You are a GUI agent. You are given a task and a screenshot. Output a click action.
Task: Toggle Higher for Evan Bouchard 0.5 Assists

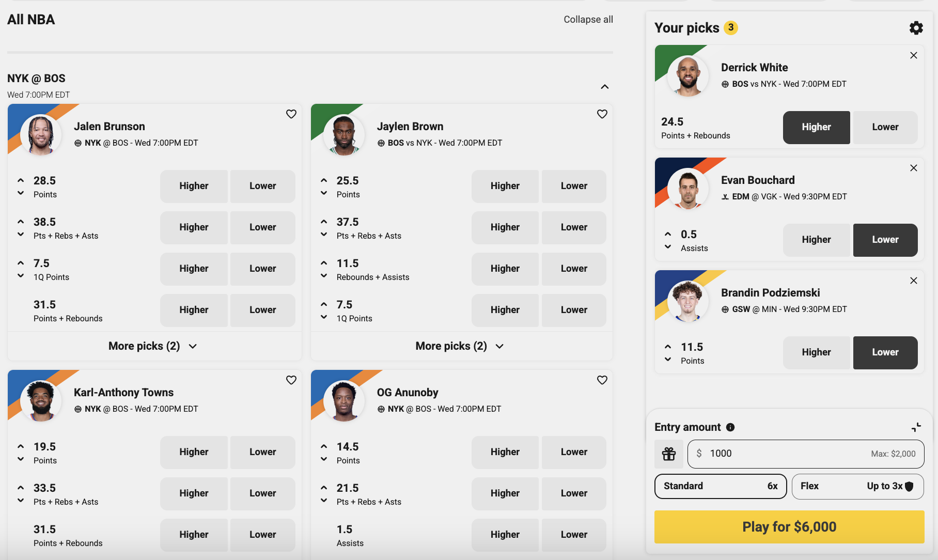pyautogui.click(x=816, y=240)
